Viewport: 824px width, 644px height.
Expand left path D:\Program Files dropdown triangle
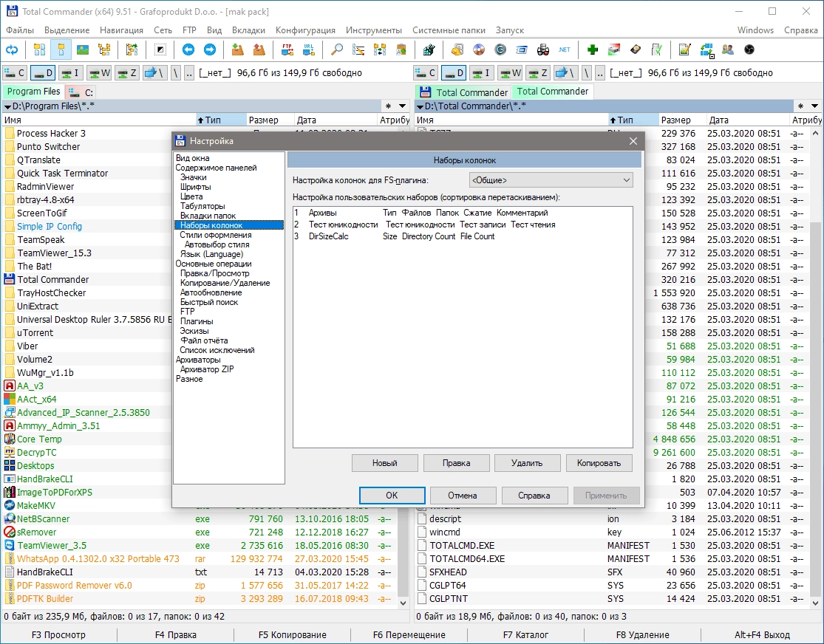pos(7,106)
